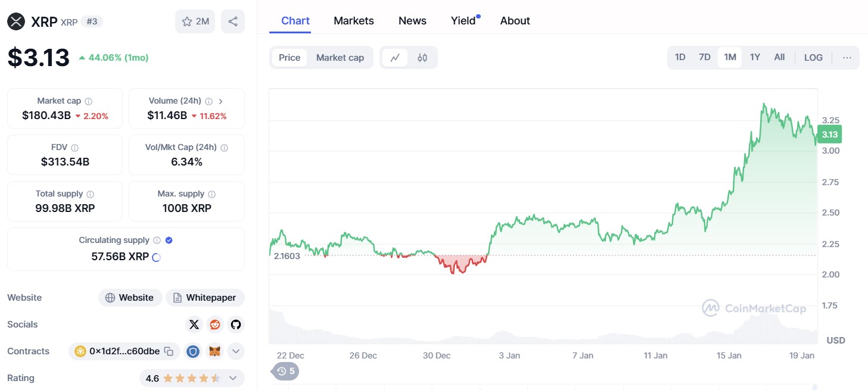Click the history events badge showing 5
This screenshot has height=390, width=868.
(286, 372)
